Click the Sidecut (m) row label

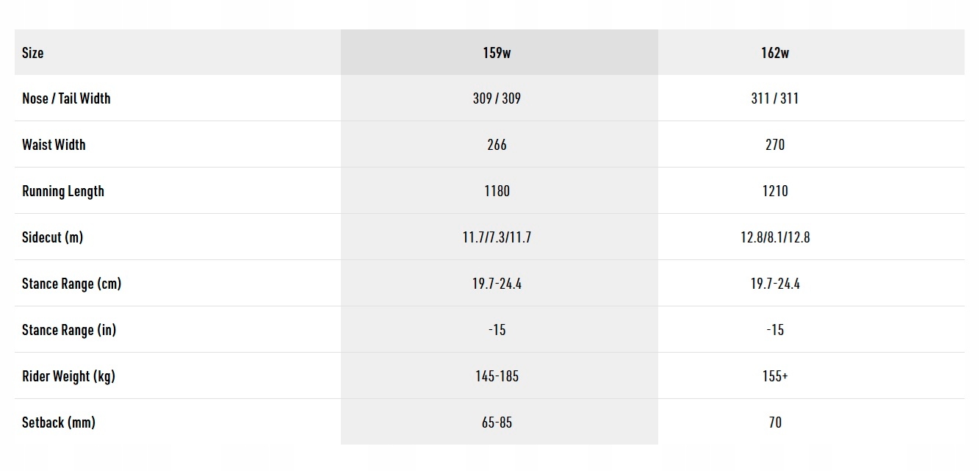52,237
